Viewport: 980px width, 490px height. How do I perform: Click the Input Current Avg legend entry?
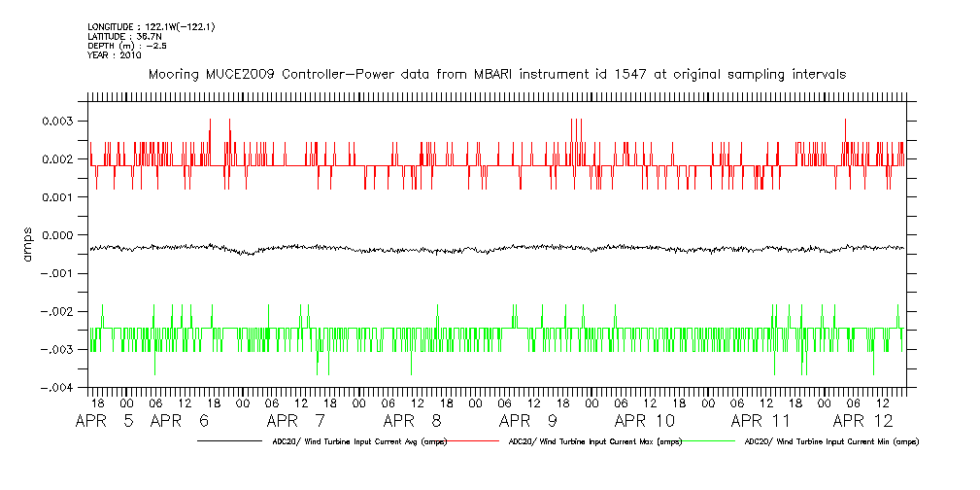(x=359, y=441)
